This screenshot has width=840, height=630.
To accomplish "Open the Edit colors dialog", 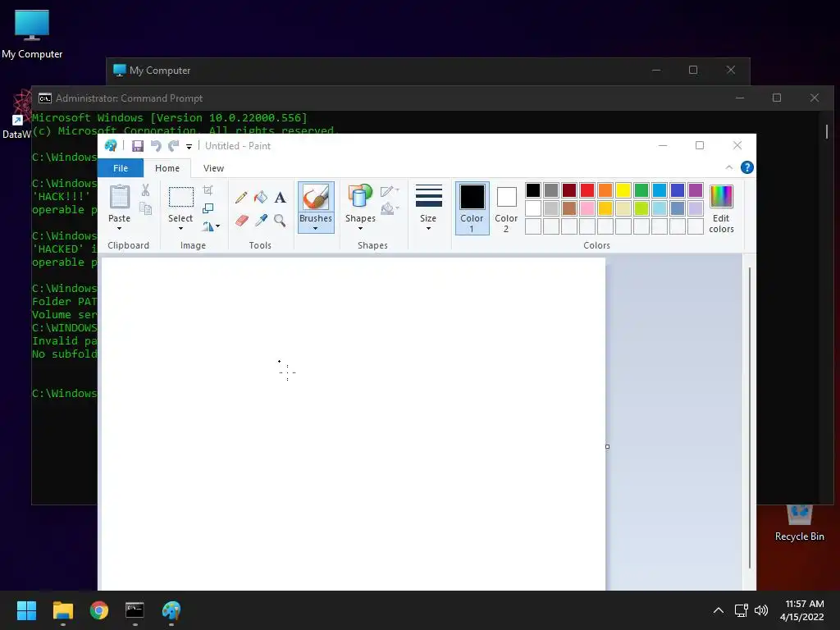I will pyautogui.click(x=721, y=209).
